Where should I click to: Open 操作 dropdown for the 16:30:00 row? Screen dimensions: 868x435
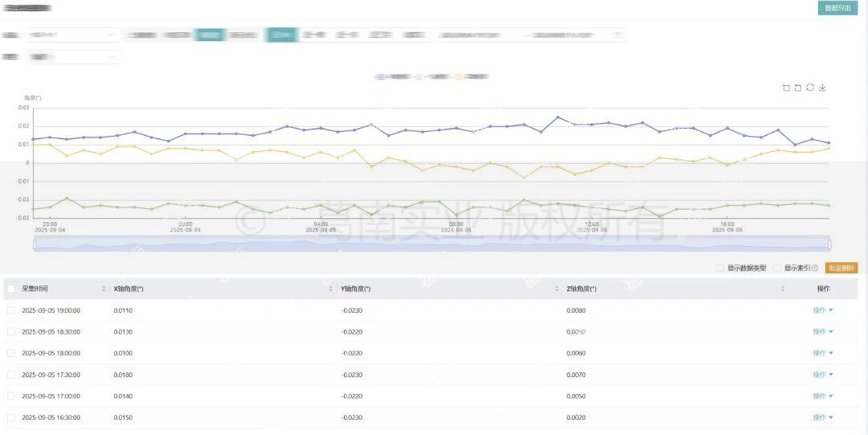(822, 417)
